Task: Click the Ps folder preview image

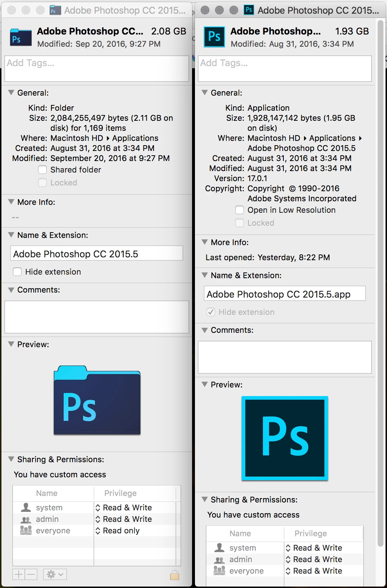Action: (97, 400)
